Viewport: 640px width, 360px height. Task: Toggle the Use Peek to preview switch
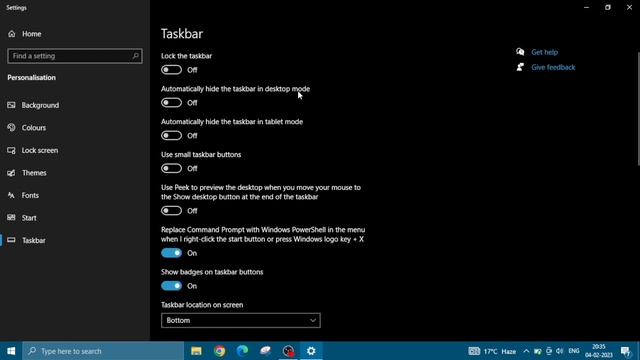[x=171, y=211]
